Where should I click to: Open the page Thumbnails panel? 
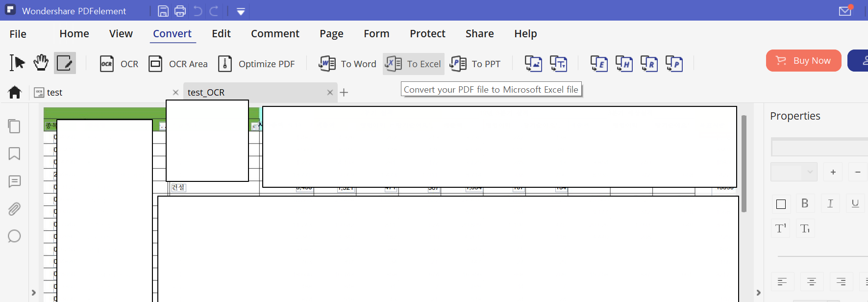point(14,126)
